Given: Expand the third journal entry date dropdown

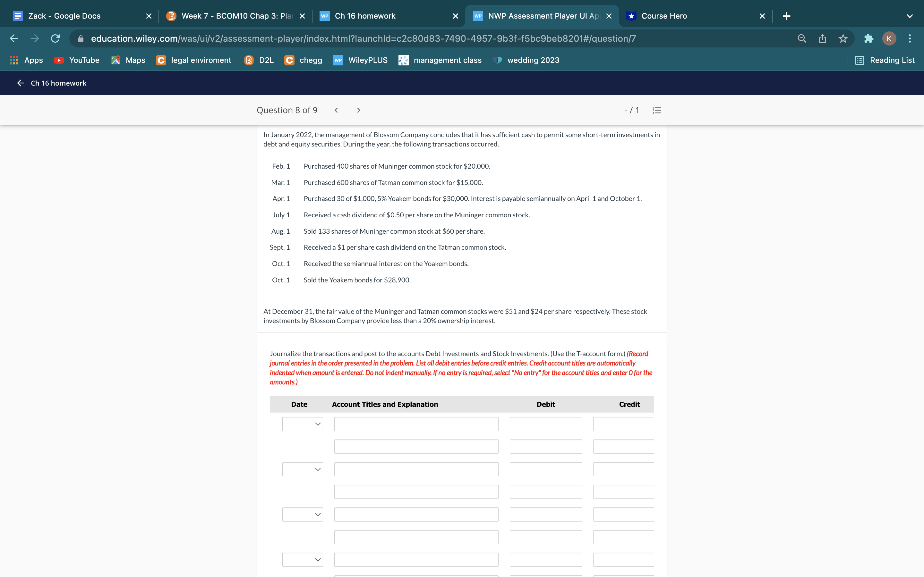Looking at the screenshot, I should pyautogui.click(x=303, y=514).
